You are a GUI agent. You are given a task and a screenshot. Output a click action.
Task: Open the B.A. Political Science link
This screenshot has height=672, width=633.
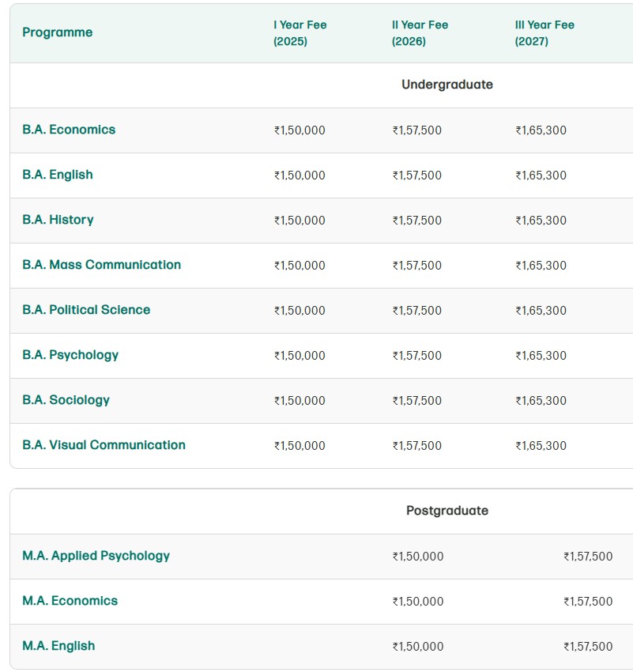tap(86, 310)
